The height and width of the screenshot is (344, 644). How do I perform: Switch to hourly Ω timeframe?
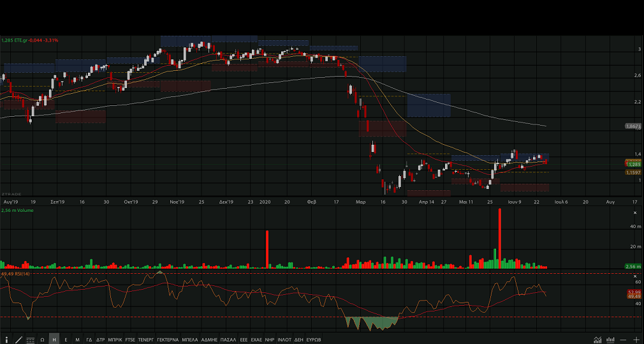pos(42,340)
